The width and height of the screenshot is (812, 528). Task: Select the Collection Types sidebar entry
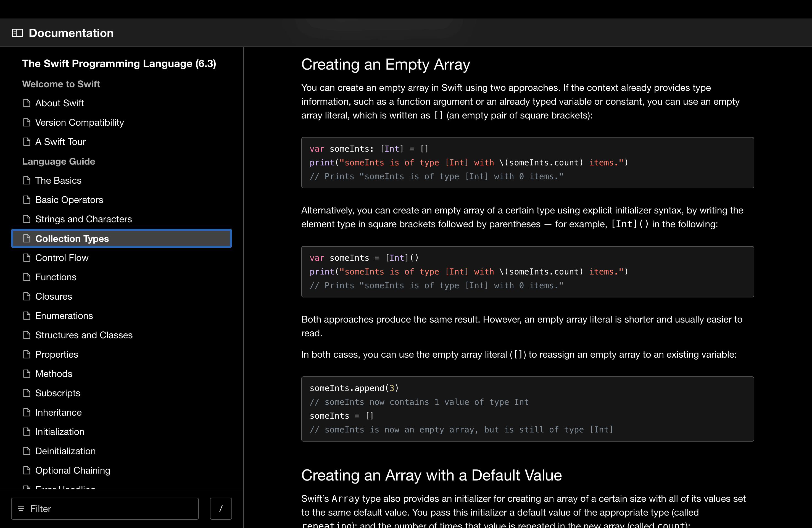[72, 238]
